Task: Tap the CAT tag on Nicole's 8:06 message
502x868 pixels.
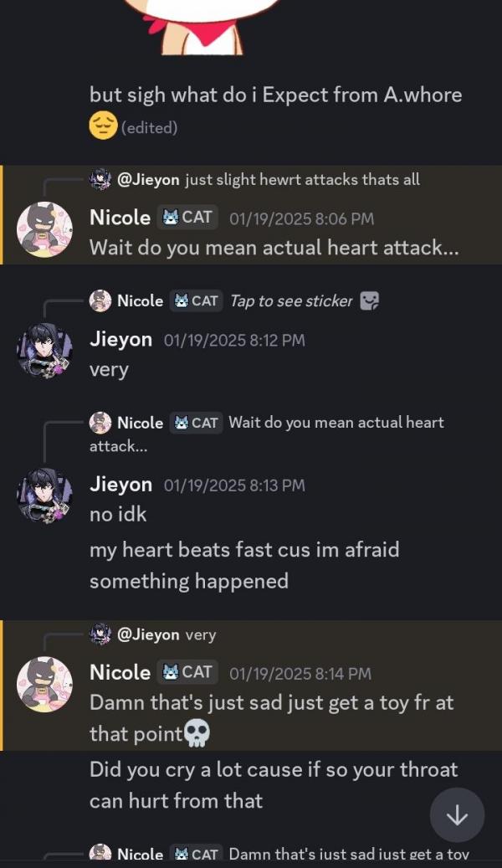Action: [x=187, y=218]
